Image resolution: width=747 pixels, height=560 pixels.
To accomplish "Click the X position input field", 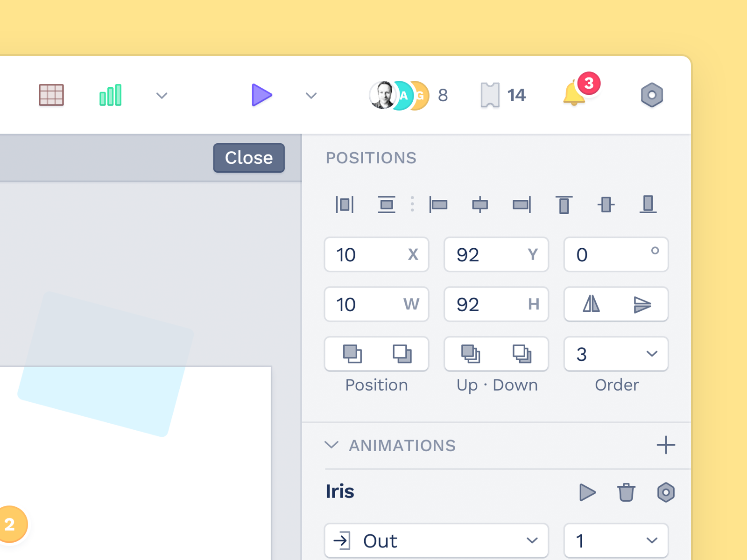I will (369, 255).
